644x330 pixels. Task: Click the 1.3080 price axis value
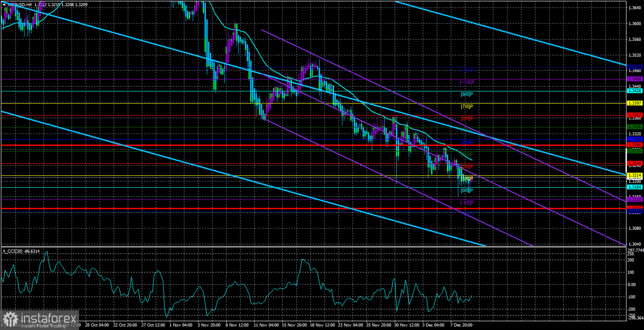point(634,228)
